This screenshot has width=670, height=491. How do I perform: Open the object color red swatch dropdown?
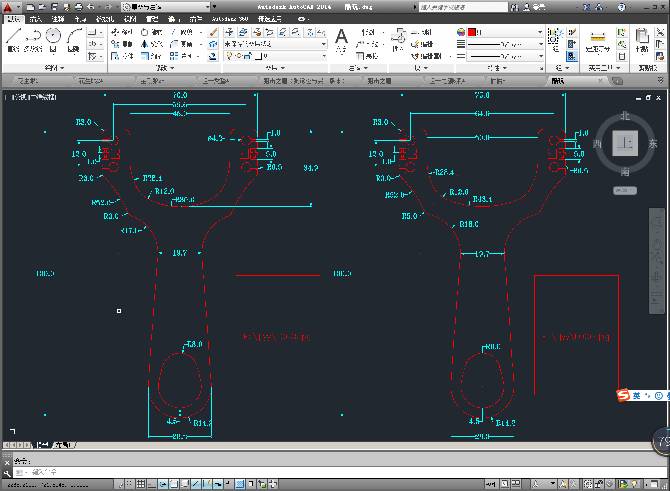pyautogui.click(x=505, y=32)
